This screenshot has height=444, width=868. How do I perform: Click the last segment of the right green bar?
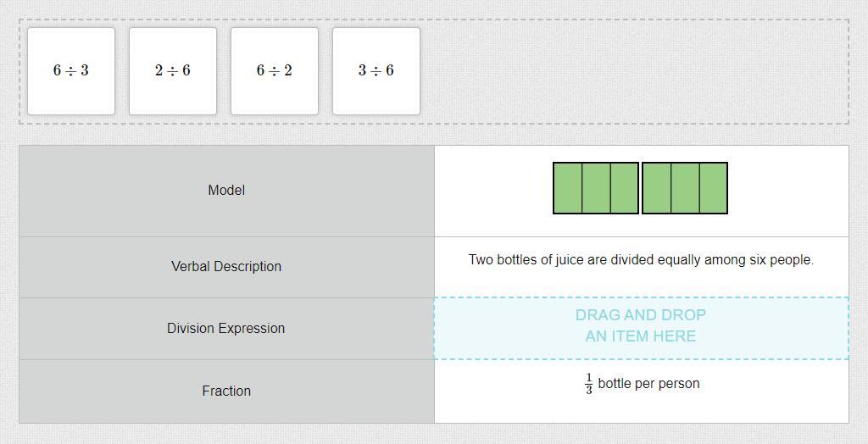713,188
